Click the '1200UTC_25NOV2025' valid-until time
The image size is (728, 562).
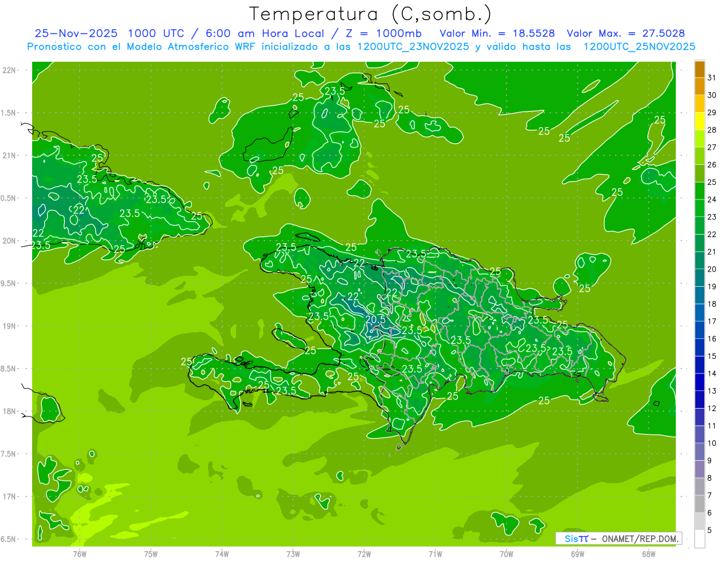tap(639, 47)
